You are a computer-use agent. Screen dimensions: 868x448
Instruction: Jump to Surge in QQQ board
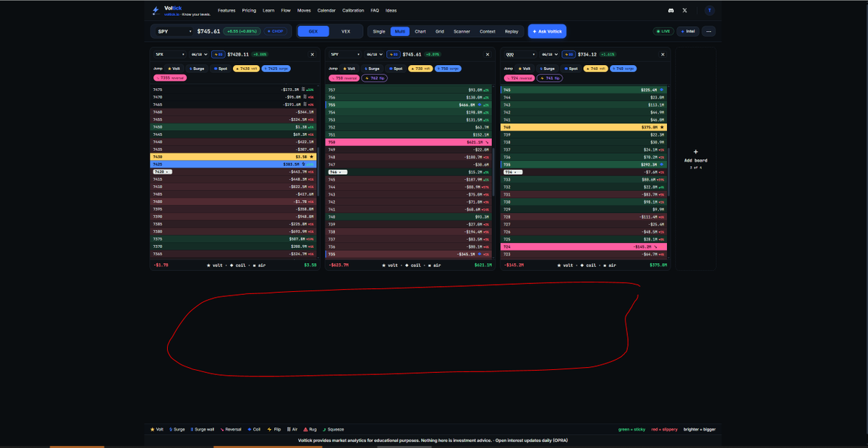(548, 69)
